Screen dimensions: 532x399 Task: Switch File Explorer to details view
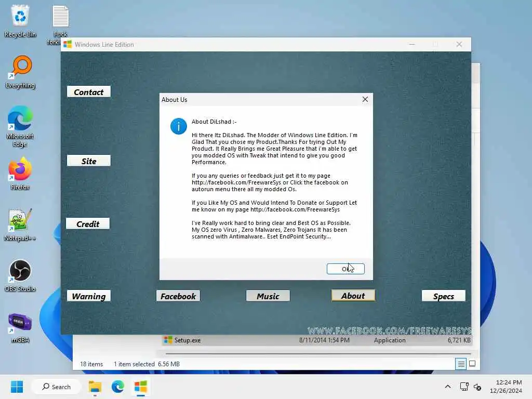tap(461, 364)
